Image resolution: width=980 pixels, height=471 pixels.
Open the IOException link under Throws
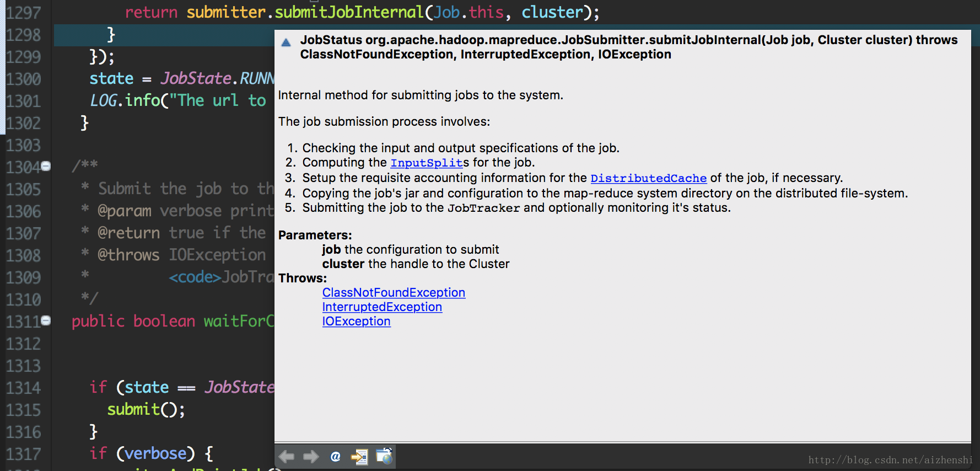356,321
